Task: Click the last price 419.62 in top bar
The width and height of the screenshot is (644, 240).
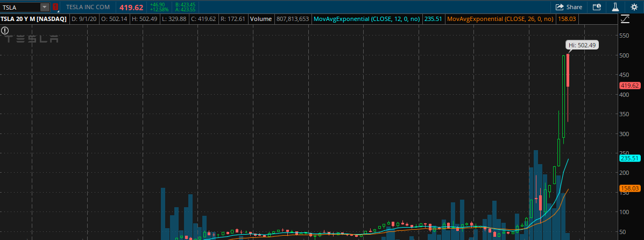Action: (131, 7)
